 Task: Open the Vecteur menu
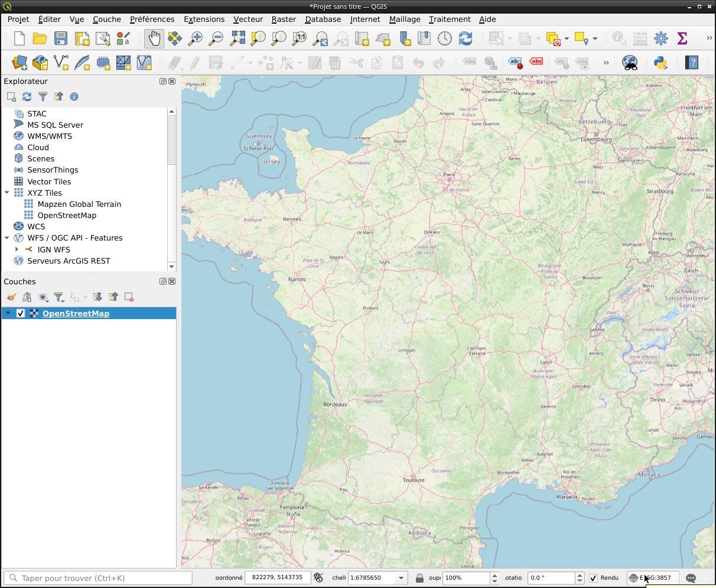coord(248,19)
